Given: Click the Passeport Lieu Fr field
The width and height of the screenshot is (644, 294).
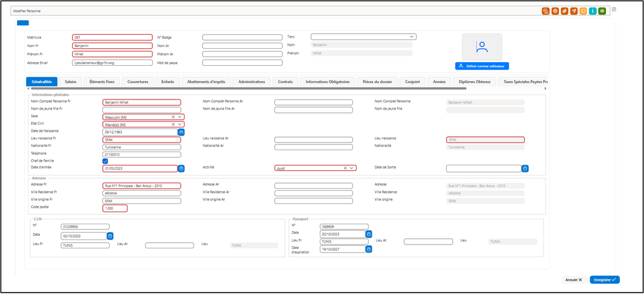Looking at the screenshot, I should [344, 241].
